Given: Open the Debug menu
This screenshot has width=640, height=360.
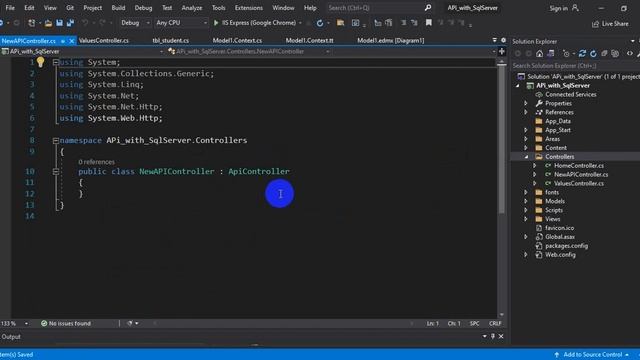Looking at the screenshot, I should tap(143, 8).
